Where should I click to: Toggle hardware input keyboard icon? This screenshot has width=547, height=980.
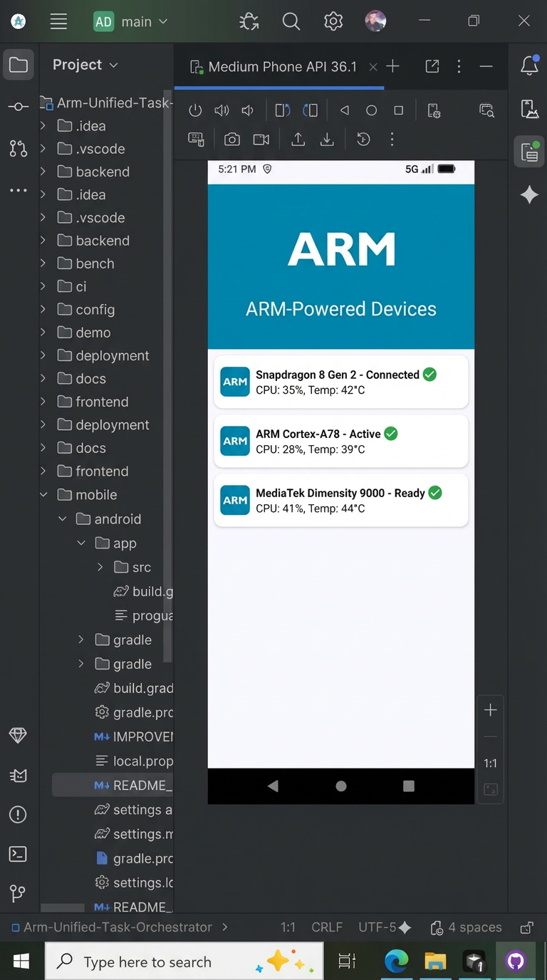click(196, 140)
